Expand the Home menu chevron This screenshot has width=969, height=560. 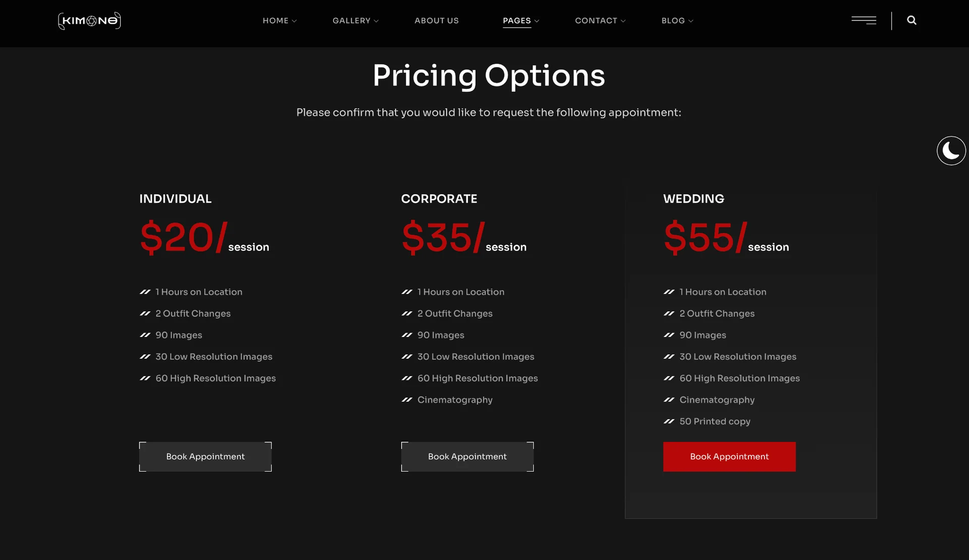point(294,21)
